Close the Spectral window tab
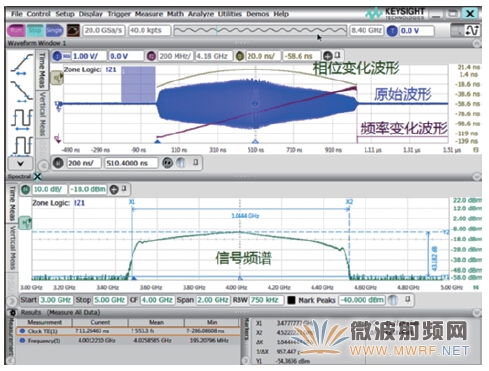The height and width of the screenshot is (371, 489). (38, 176)
